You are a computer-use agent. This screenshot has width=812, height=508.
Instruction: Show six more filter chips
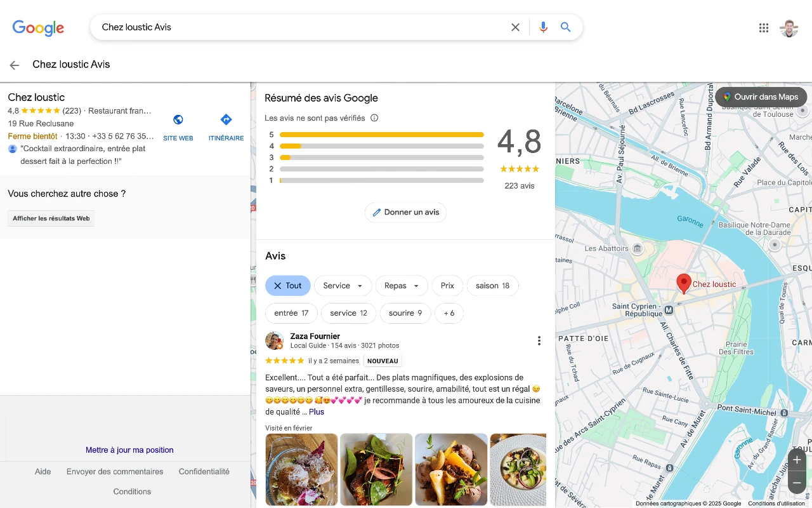coord(449,313)
